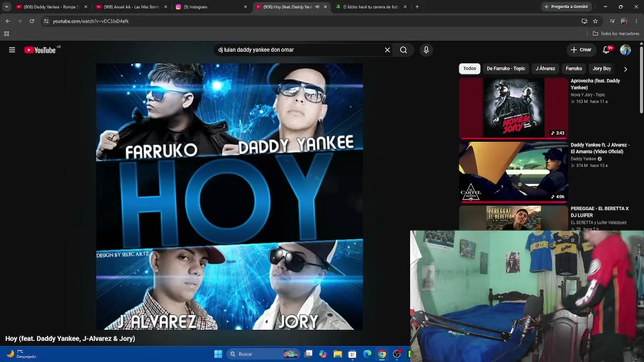Select the Jory Boy filter chip
644x362 pixels.
pos(602,68)
